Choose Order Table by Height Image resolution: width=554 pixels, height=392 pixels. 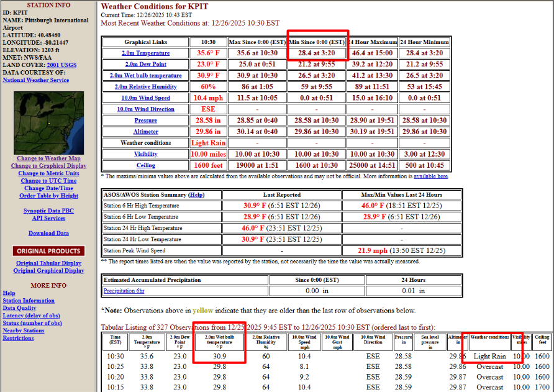click(49, 196)
